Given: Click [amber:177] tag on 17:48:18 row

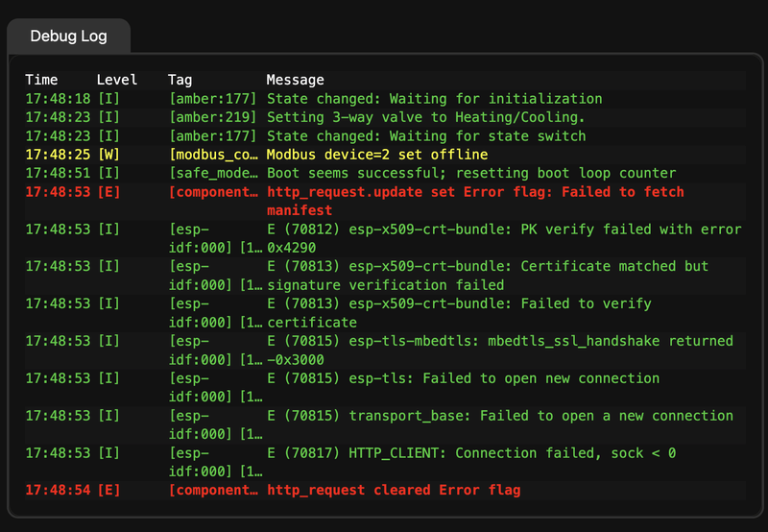Looking at the screenshot, I should [x=212, y=99].
